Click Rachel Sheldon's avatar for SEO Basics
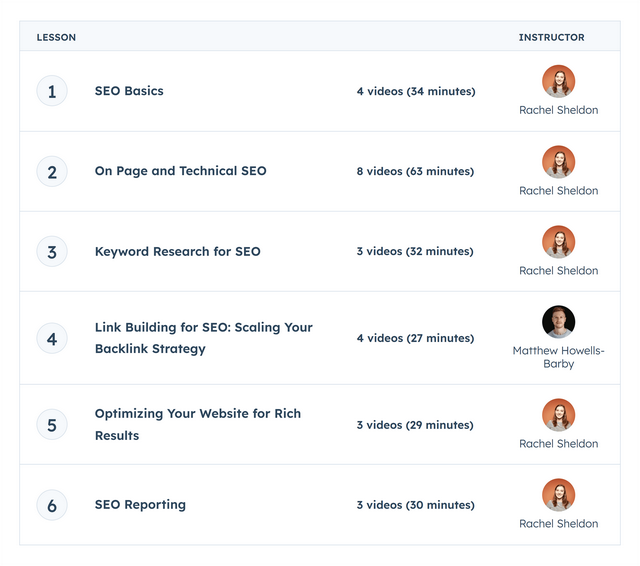Image resolution: width=640 pixels, height=566 pixels. 558,82
